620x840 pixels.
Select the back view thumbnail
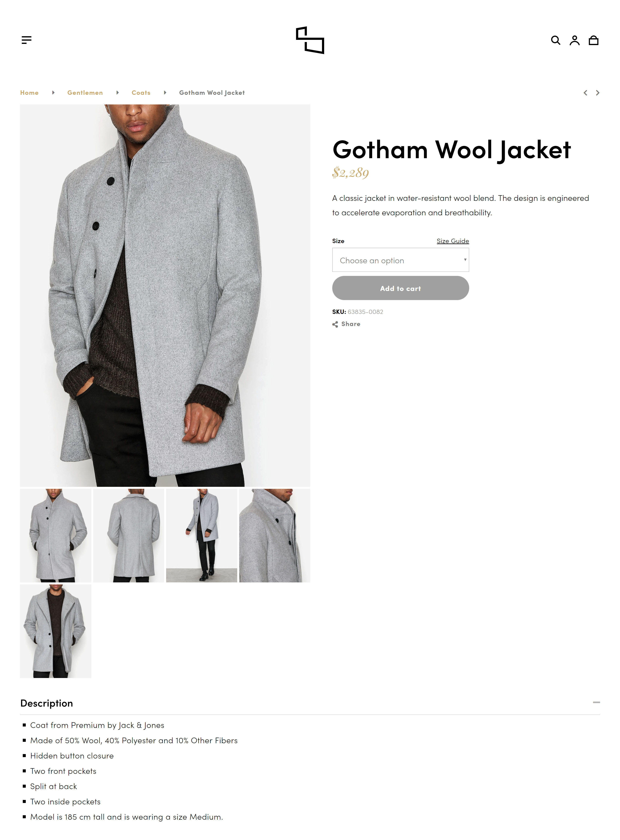(128, 536)
